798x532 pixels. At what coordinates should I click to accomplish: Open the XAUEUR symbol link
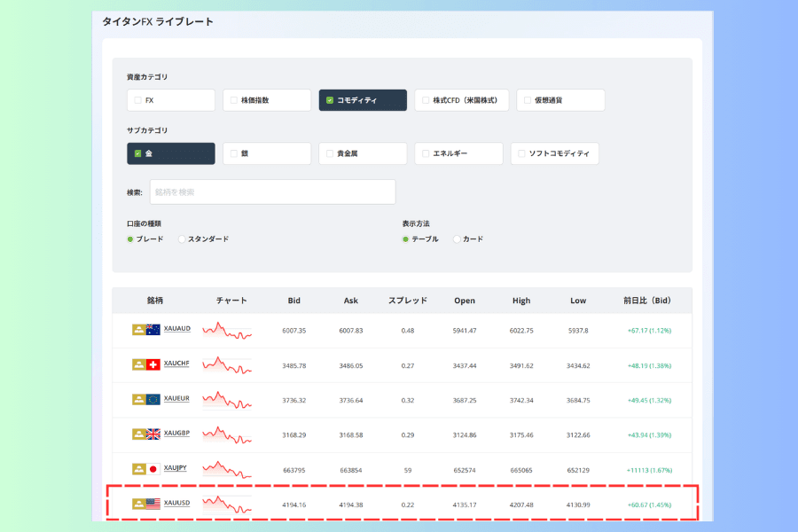176,399
